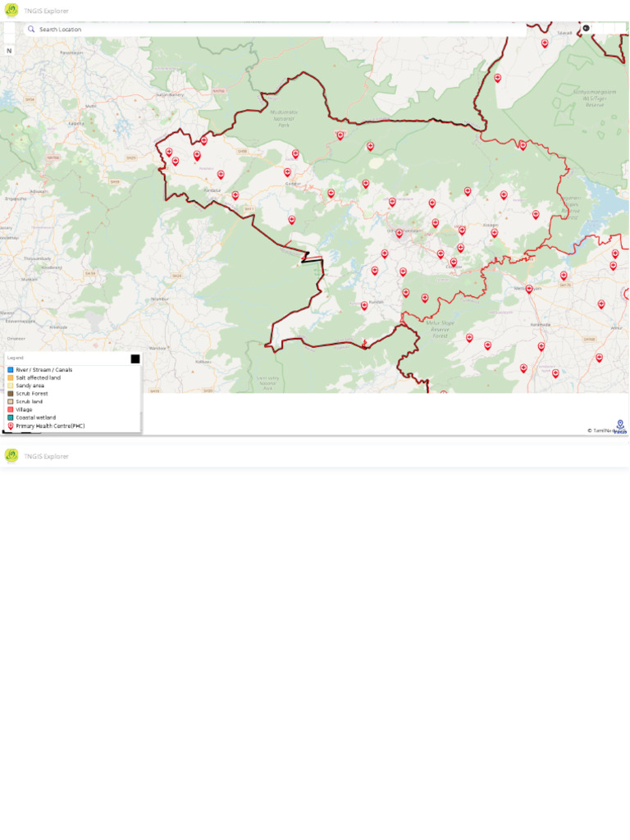This screenshot has height=840, width=630.
Task: Click the Coastal wetland teal swatch
Action: (10, 418)
